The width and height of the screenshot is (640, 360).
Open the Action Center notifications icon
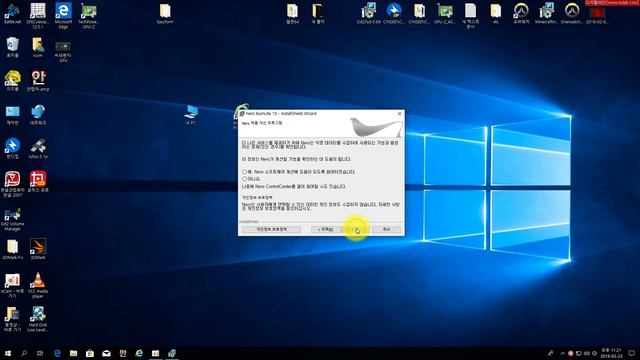point(632,353)
